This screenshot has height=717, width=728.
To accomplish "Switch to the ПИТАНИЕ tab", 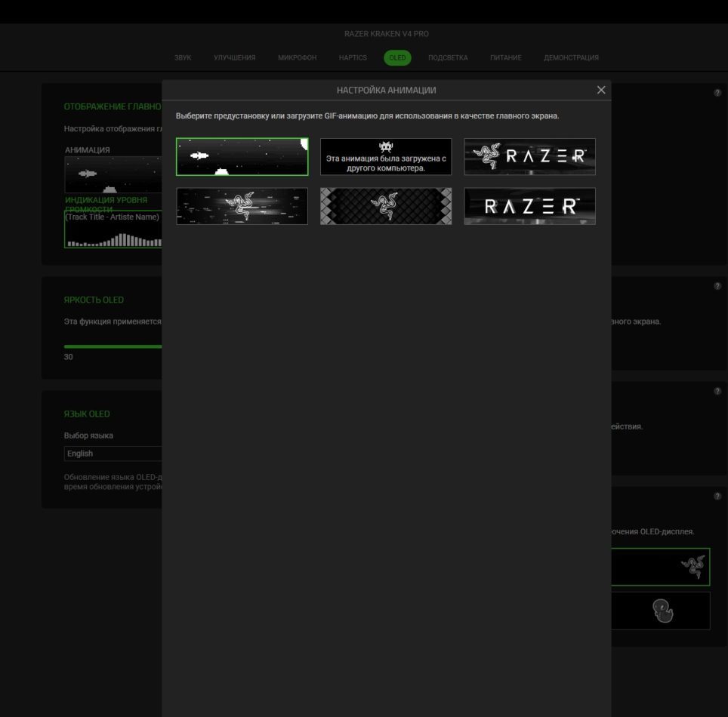I will click(506, 57).
